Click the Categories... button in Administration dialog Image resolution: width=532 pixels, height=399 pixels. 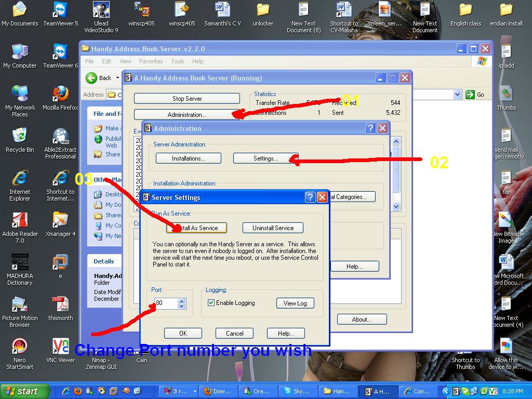(x=352, y=197)
